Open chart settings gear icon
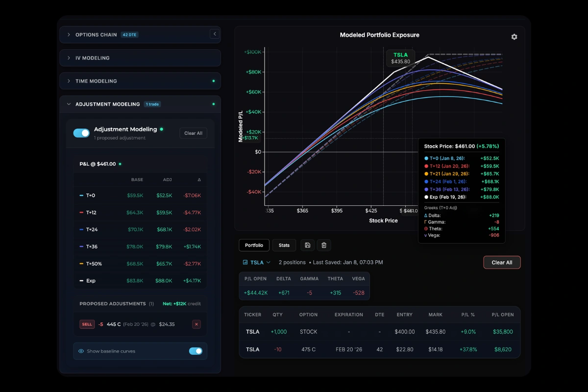The width and height of the screenshot is (588, 392). [x=514, y=37]
